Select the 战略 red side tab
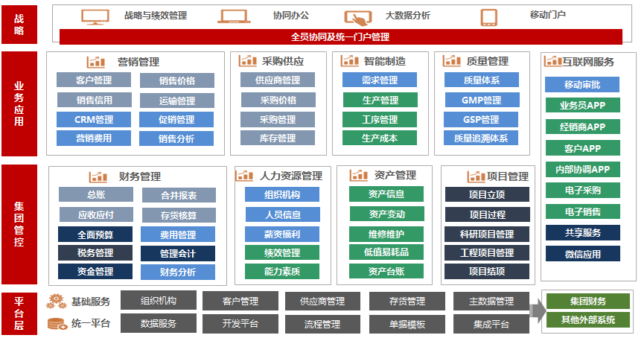Screen dimensions: 644x338 point(19,24)
